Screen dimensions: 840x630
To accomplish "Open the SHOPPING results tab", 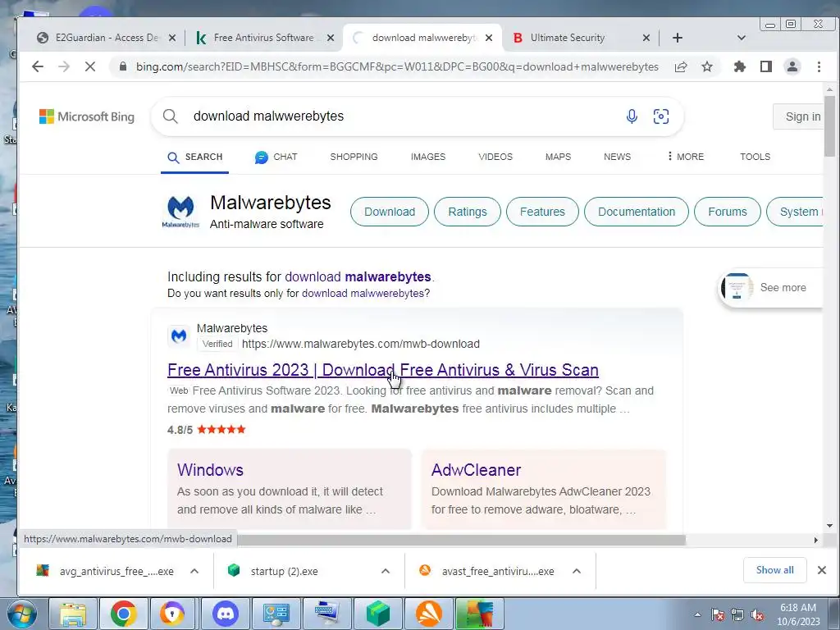I will pyautogui.click(x=354, y=157).
